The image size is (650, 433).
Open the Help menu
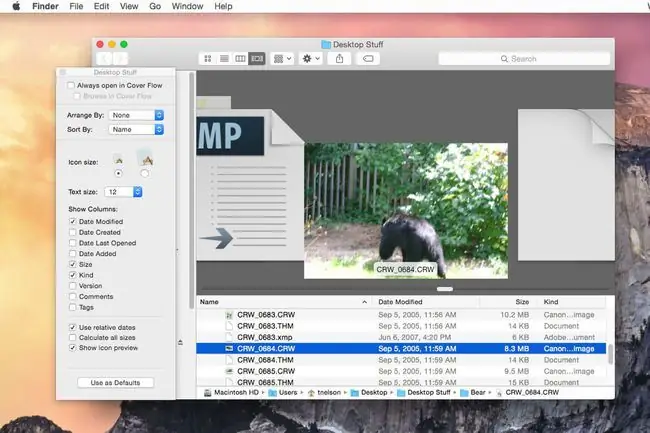(223, 6)
